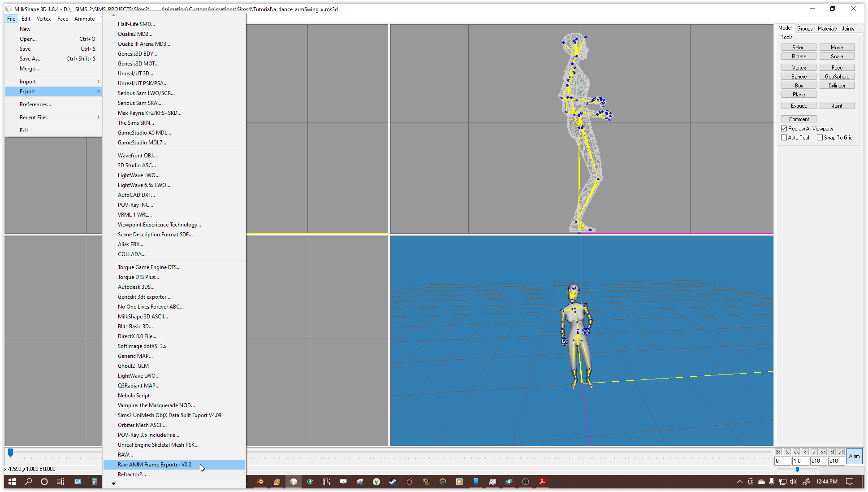Enable Snap To Grid checkbox
868x492 pixels.
[820, 138]
